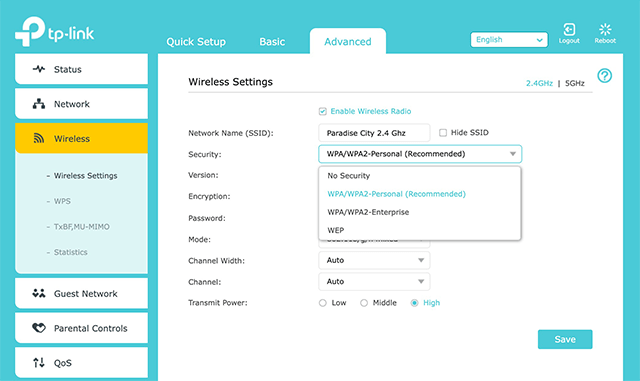640x381 pixels.
Task: Open Parental Controls section
Action: (x=81, y=328)
